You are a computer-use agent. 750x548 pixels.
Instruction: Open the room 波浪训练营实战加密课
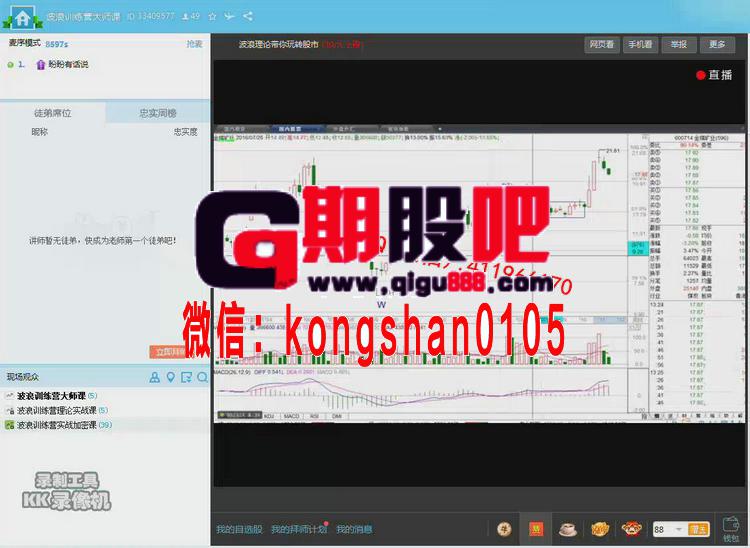click(x=58, y=425)
